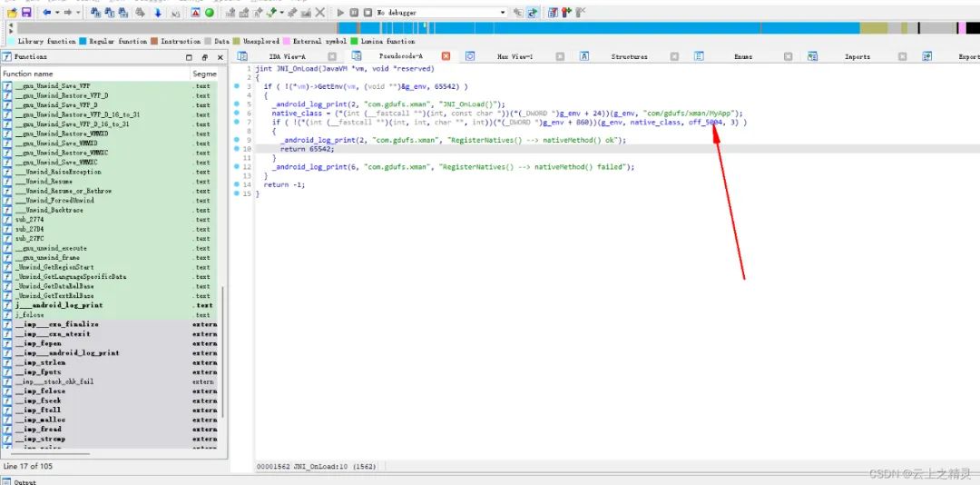The height and width of the screenshot is (485, 980).
Task: Switch to the IDA View-A tab
Action: [x=287, y=56]
